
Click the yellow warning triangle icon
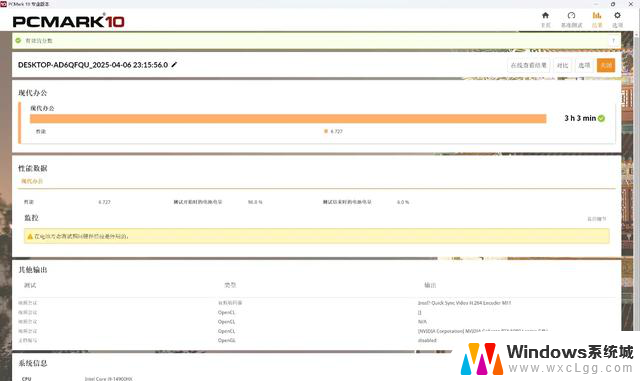[x=30, y=236]
